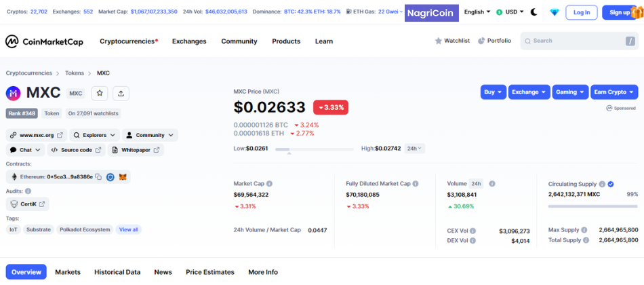644x285 pixels.
Task: Switch to the More Info tab
Action: [263, 272]
